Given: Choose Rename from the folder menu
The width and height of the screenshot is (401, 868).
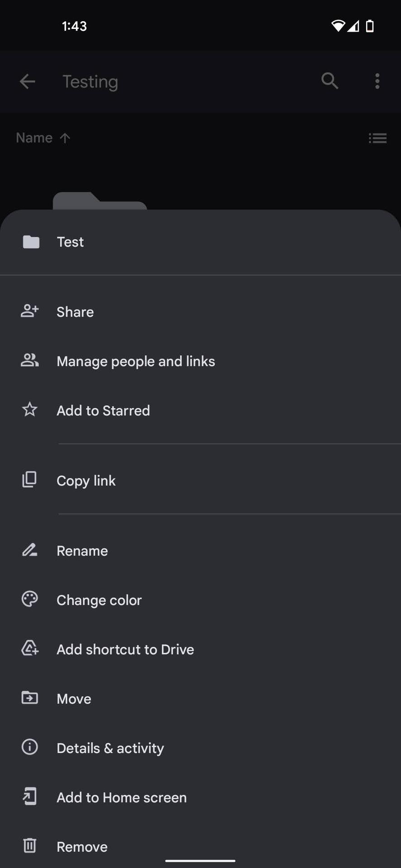Looking at the screenshot, I should tap(82, 551).
